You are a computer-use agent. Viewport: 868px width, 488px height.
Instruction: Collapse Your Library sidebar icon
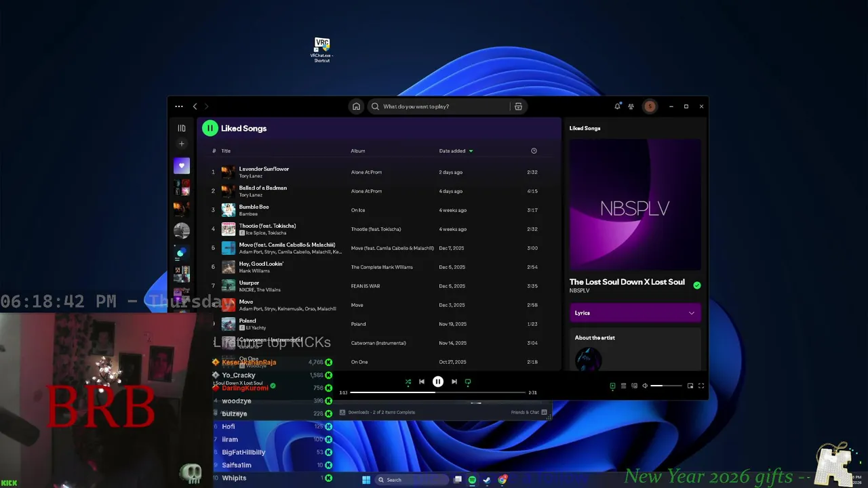(181, 128)
